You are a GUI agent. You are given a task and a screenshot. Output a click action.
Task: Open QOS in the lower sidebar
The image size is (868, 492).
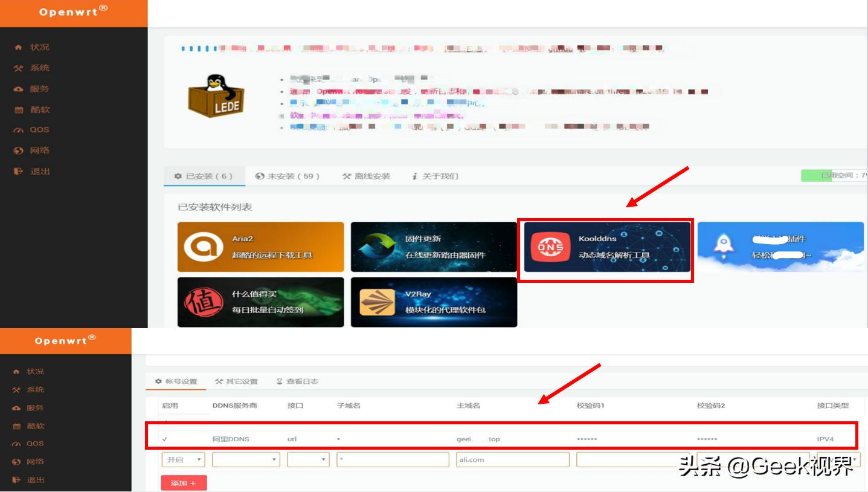click(35, 444)
